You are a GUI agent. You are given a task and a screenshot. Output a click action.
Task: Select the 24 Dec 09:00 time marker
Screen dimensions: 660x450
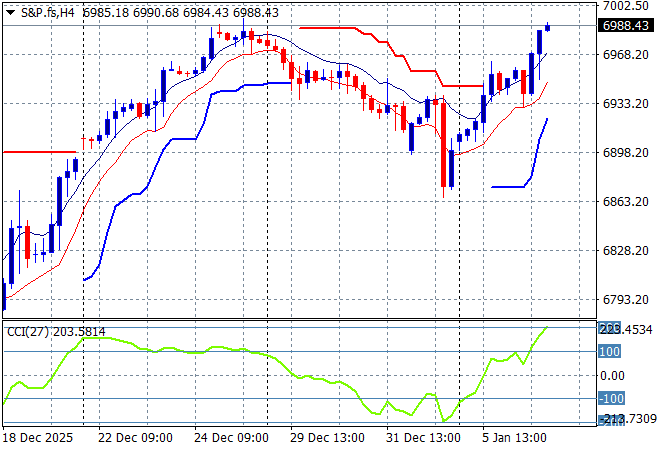point(231,438)
